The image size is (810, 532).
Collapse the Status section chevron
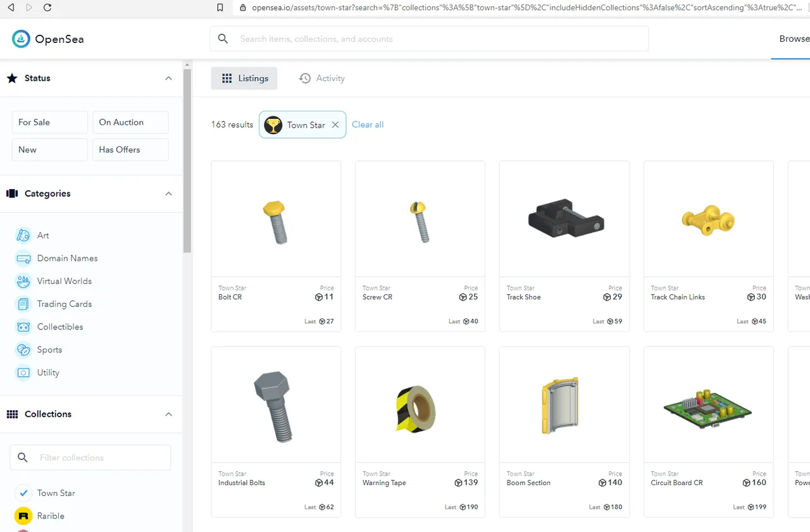(168, 78)
